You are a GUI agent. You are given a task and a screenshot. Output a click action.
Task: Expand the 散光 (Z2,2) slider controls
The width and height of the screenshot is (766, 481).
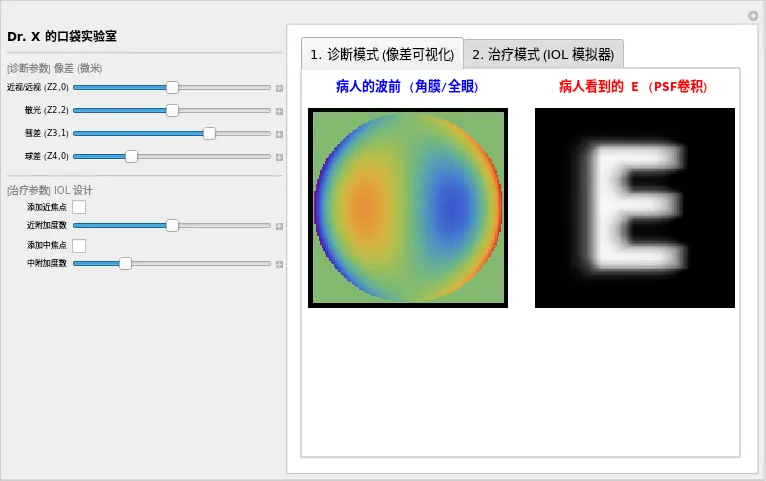(279, 111)
